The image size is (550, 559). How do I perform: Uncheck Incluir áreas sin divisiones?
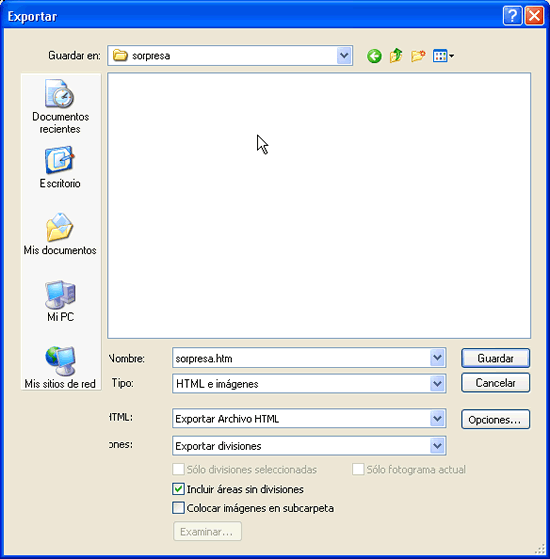pos(178,489)
